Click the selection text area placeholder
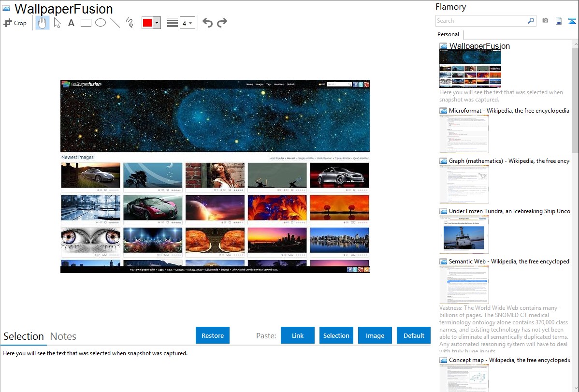Image resolution: width=579 pixels, height=392 pixels. click(x=95, y=353)
